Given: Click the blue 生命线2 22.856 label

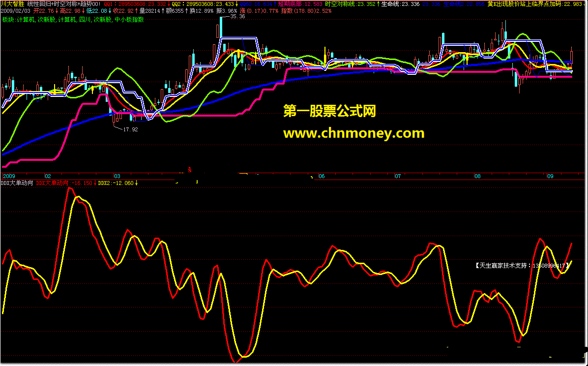Looking at the screenshot, I should [x=464, y=4].
